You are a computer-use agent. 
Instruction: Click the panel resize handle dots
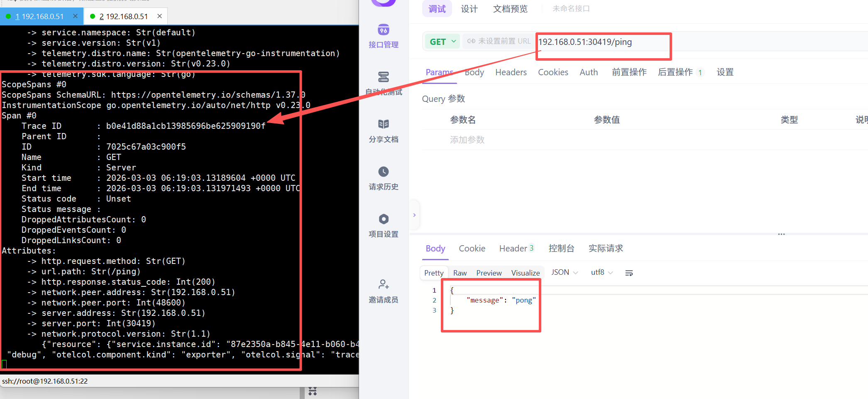(x=781, y=234)
